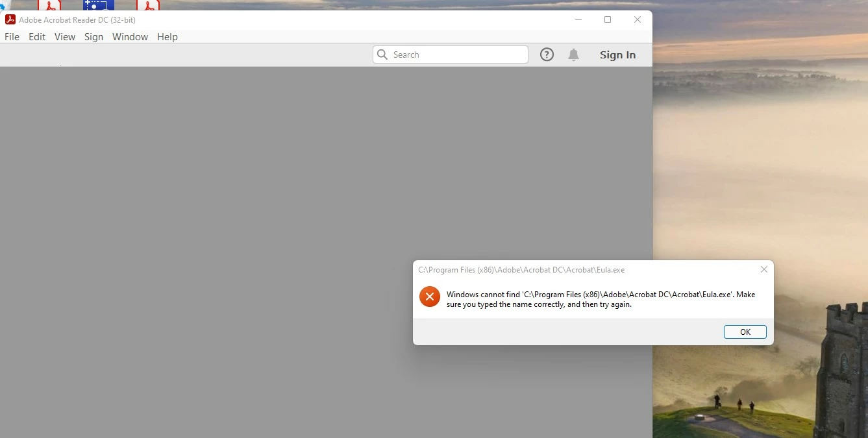Screen dimensions: 868x438
Task: Click OK in the error dialog
Action: 745,332
